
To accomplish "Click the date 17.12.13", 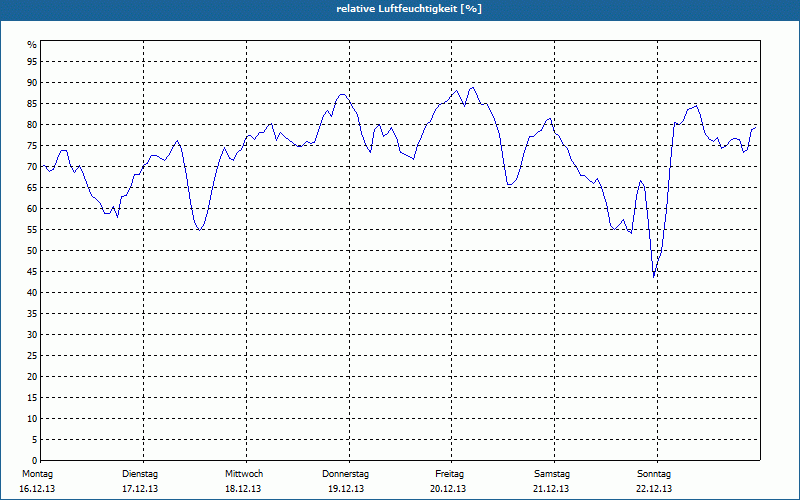I will (140, 489).
